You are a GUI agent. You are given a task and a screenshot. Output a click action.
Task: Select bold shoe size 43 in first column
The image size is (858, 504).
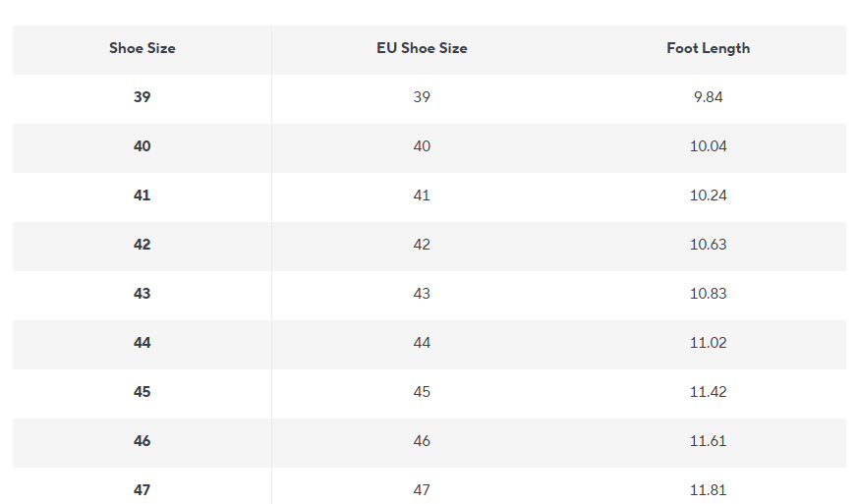(x=143, y=294)
